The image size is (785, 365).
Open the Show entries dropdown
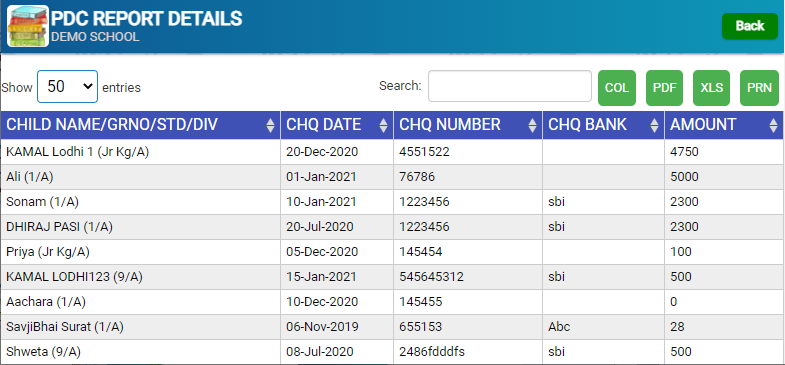(68, 87)
